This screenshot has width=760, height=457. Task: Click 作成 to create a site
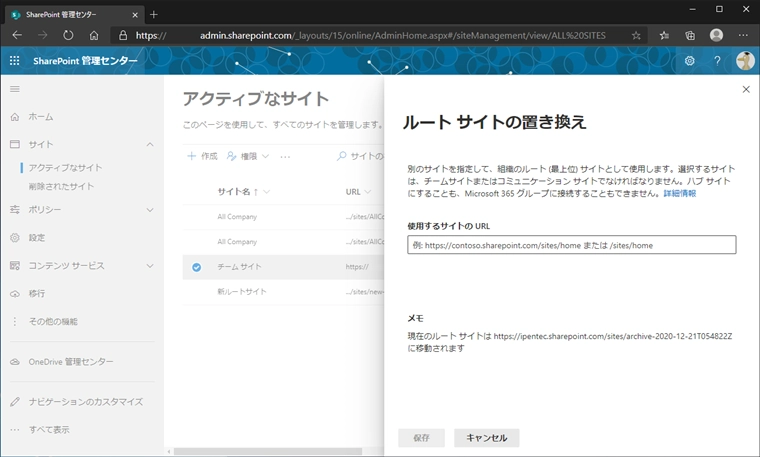202,156
